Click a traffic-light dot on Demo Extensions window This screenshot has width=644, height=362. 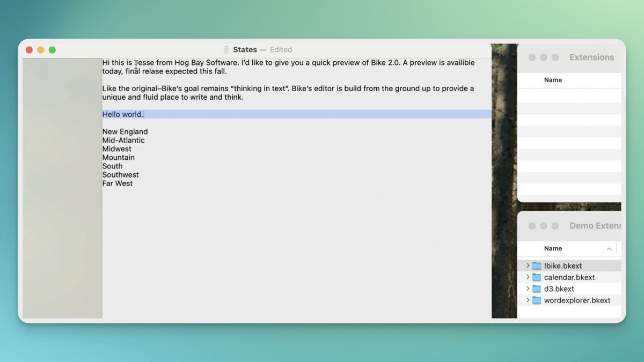(532, 226)
